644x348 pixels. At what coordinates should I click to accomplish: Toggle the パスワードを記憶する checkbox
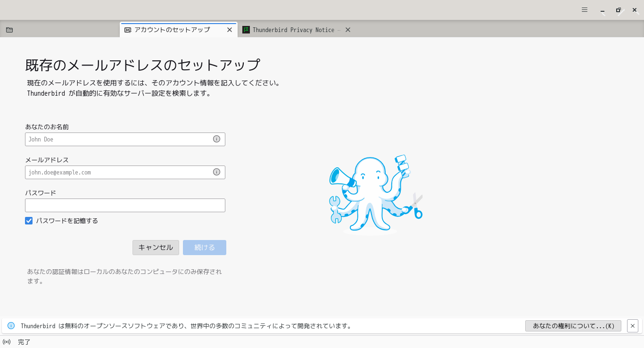(x=29, y=221)
